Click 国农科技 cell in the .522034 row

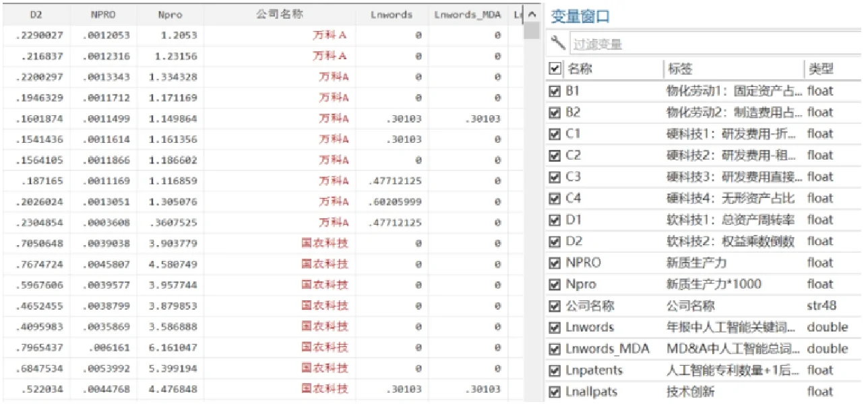[325, 389]
